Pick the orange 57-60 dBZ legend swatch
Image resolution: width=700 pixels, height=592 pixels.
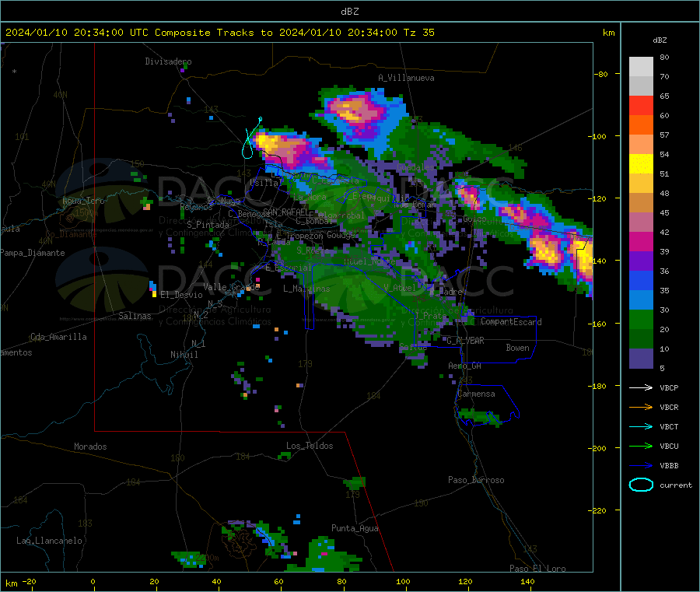click(x=641, y=125)
